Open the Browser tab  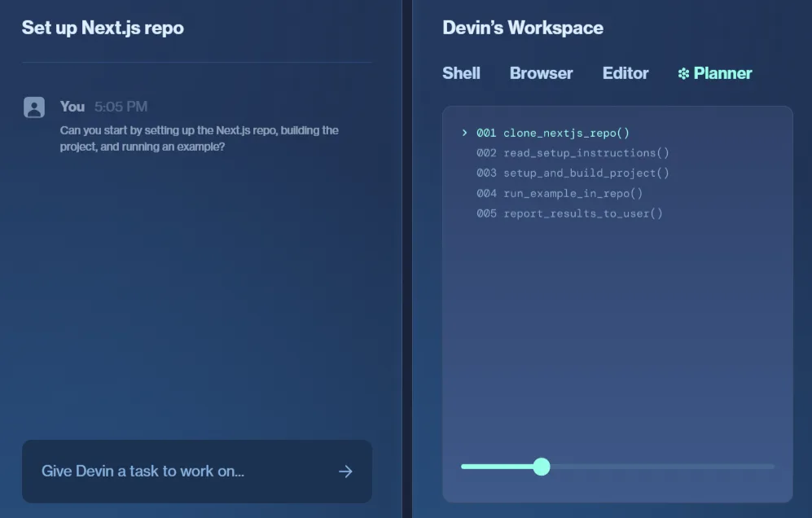coord(541,73)
